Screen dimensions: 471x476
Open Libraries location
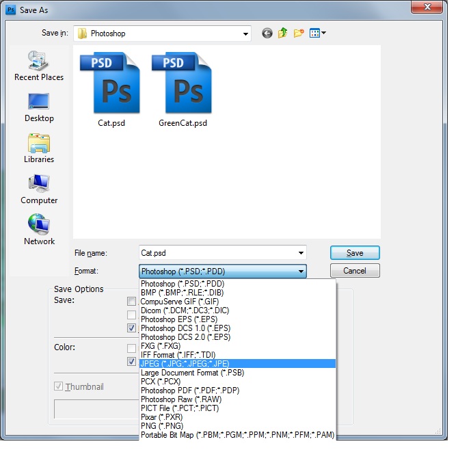[39, 148]
